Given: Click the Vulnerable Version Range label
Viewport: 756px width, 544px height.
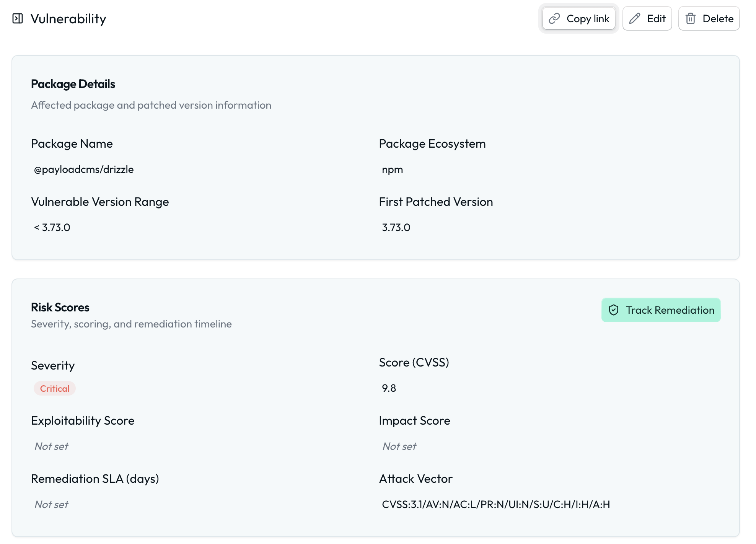Looking at the screenshot, I should 100,202.
